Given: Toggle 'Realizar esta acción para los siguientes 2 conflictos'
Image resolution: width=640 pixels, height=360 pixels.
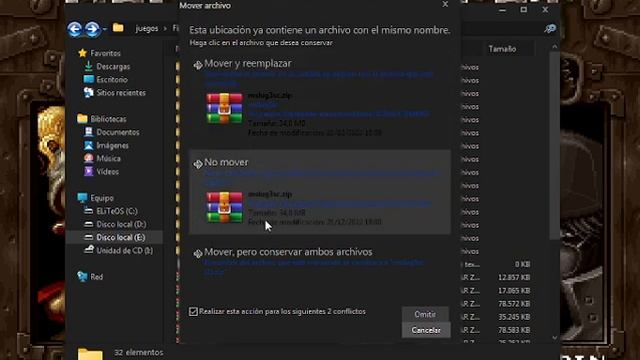Looking at the screenshot, I should (193, 312).
